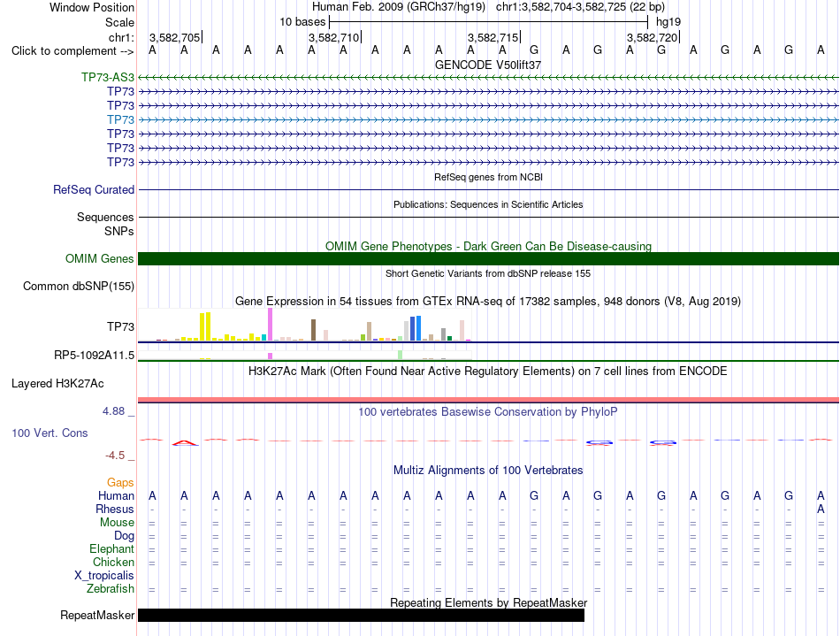840x636 pixels.
Task: Select the Mouse species label
Action: point(117,523)
